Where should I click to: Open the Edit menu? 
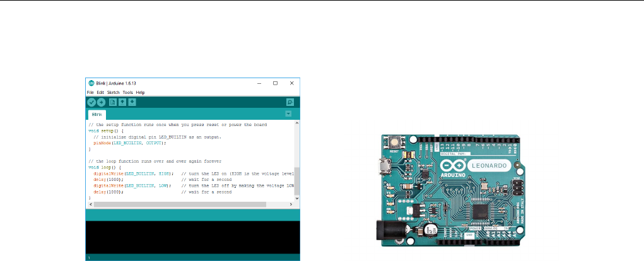tap(101, 92)
